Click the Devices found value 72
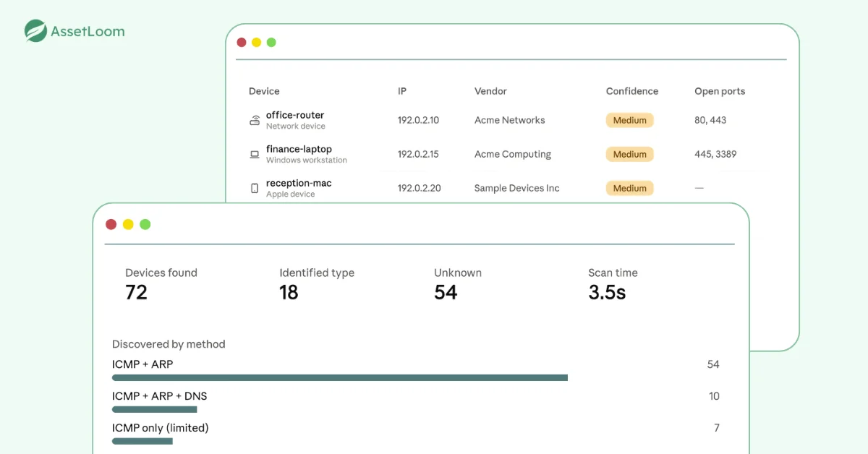 [136, 292]
